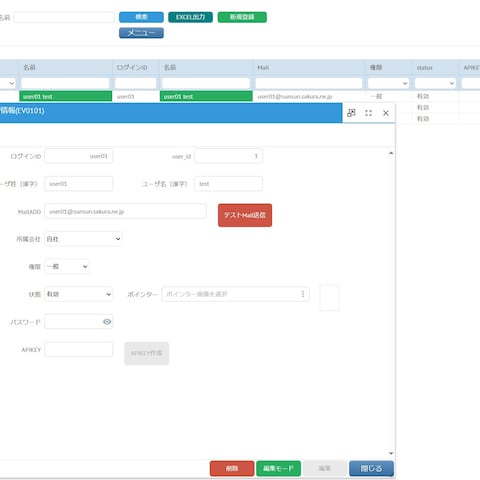
Task: Select the second green user01 test cell
Action: (206, 96)
